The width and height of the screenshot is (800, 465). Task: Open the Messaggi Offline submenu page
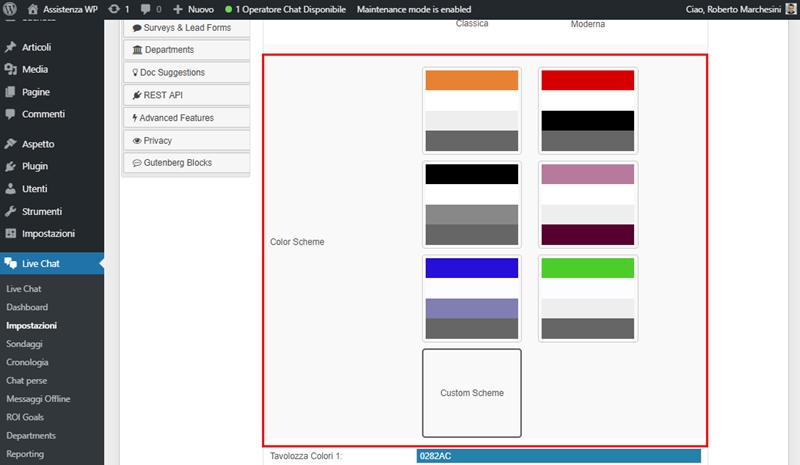coord(38,399)
